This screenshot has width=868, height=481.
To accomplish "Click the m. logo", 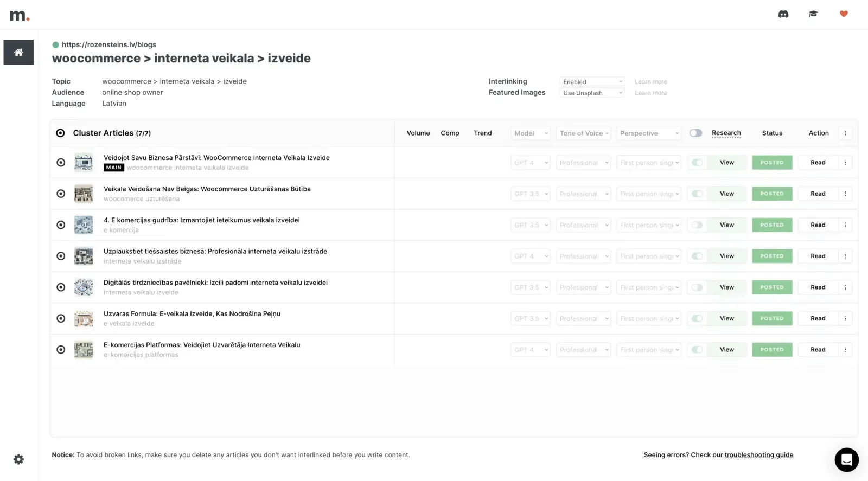I will pyautogui.click(x=20, y=15).
